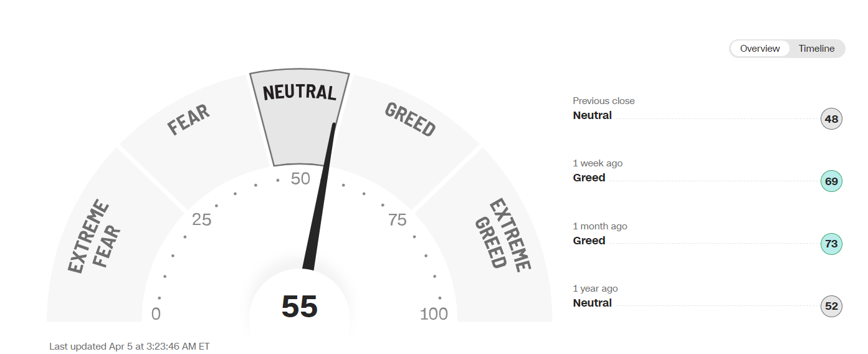Click the 1 month ago badge 73

tap(831, 244)
